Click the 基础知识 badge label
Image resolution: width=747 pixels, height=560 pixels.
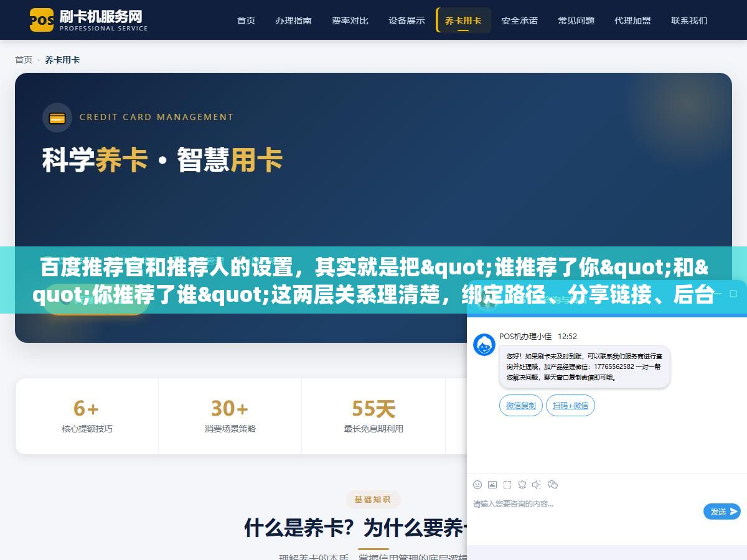click(373, 499)
